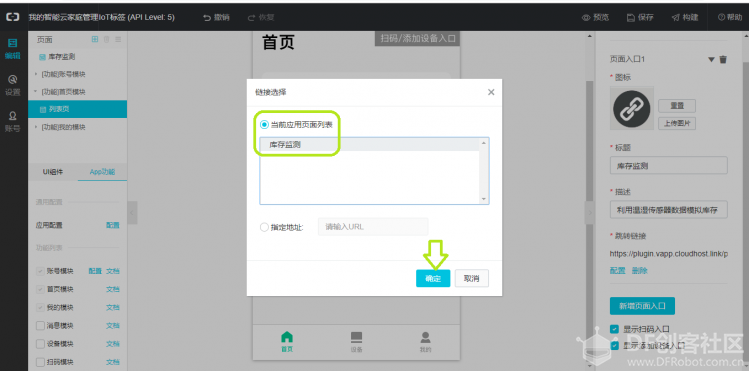Screen dimensions: 749x371
Task: Open 文档 link for 扫码模块
Action: click(x=113, y=362)
